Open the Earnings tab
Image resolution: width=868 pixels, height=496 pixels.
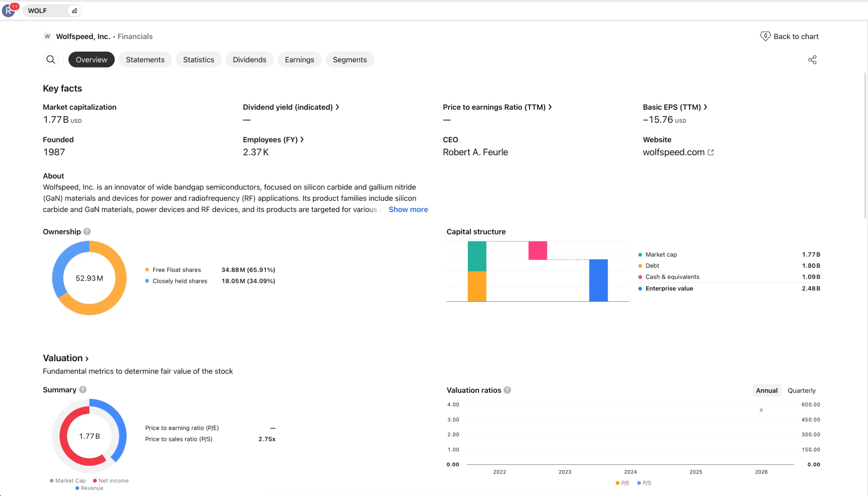(x=299, y=60)
